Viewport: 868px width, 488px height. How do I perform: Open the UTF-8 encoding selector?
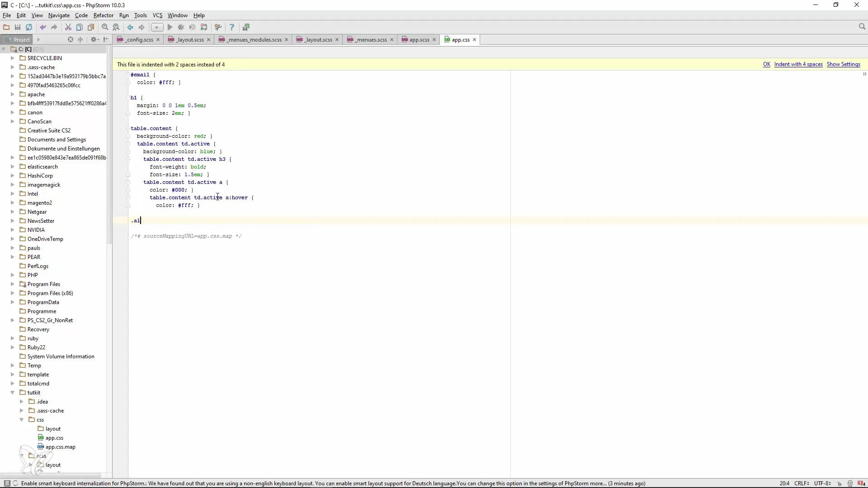point(822,483)
